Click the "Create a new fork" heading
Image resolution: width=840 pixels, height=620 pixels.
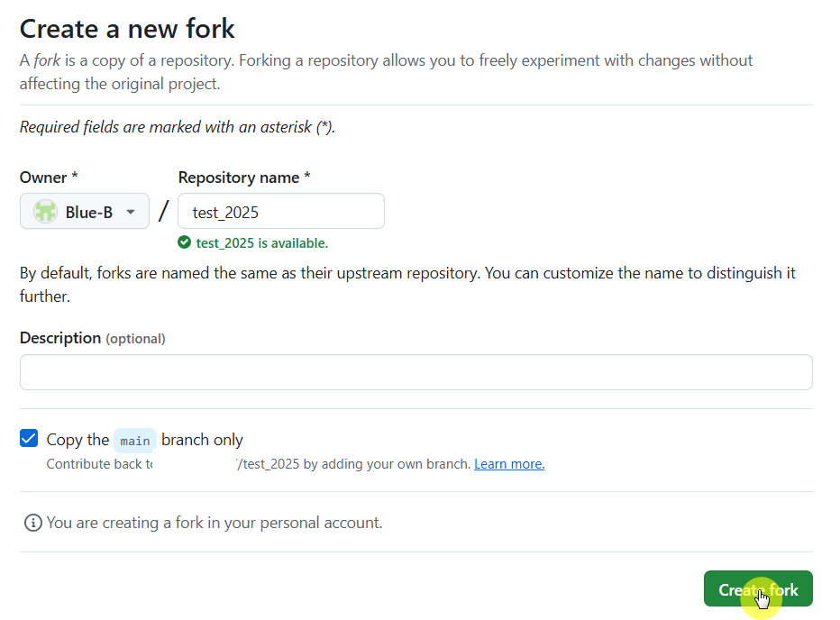click(x=127, y=29)
